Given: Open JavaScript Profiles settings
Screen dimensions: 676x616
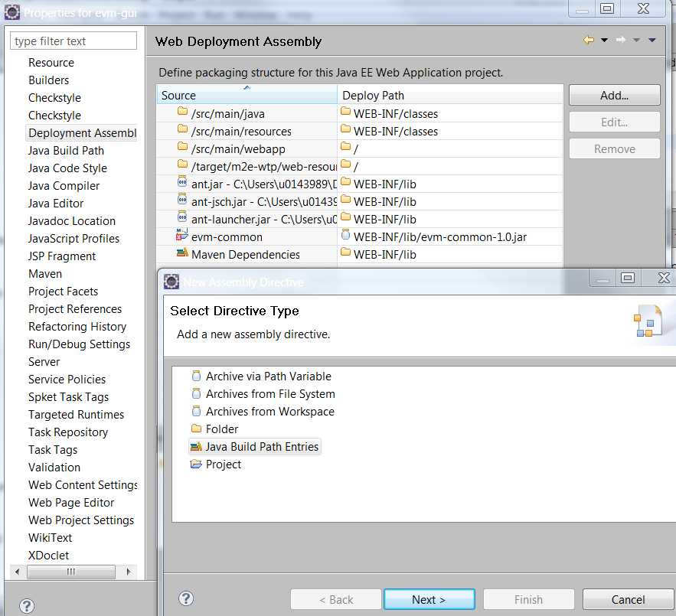Looking at the screenshot, I should pyautogui.click(x=73, y=239).
